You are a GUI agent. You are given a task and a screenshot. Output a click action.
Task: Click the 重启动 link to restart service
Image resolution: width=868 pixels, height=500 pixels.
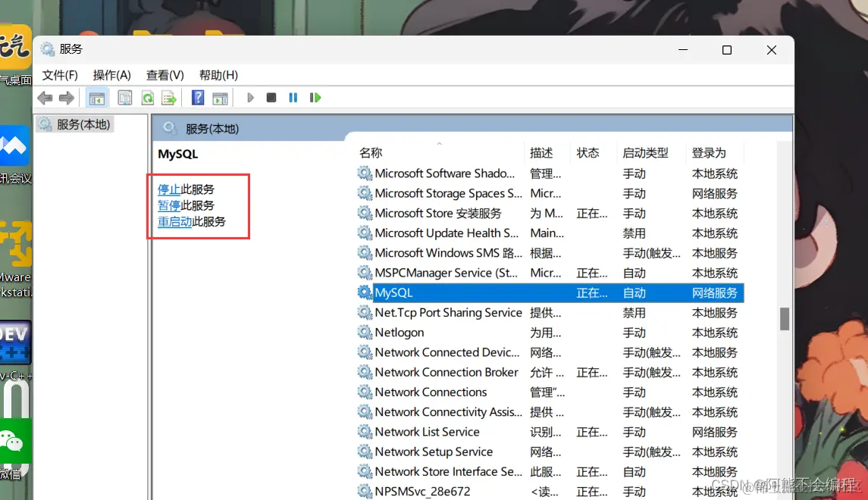(175, 222)
